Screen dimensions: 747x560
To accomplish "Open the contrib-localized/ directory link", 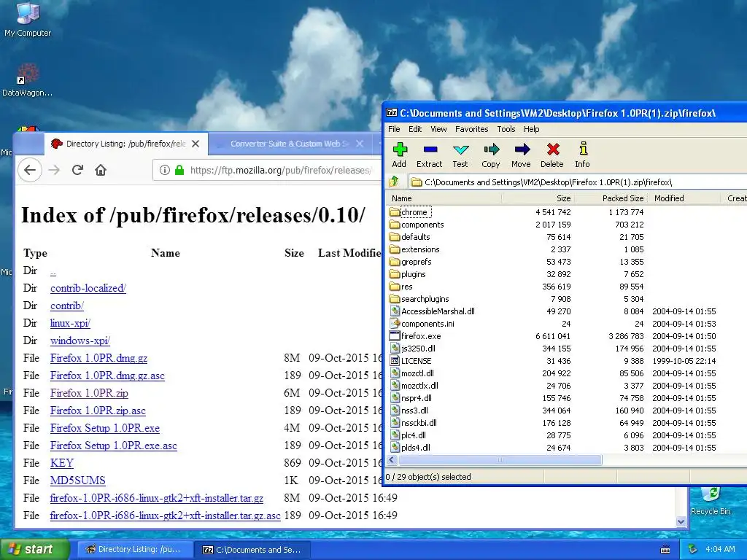I will 88,288.
